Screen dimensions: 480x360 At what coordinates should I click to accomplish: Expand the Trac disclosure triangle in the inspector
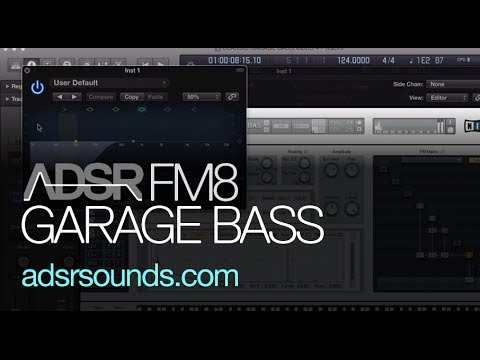(7, 99)
